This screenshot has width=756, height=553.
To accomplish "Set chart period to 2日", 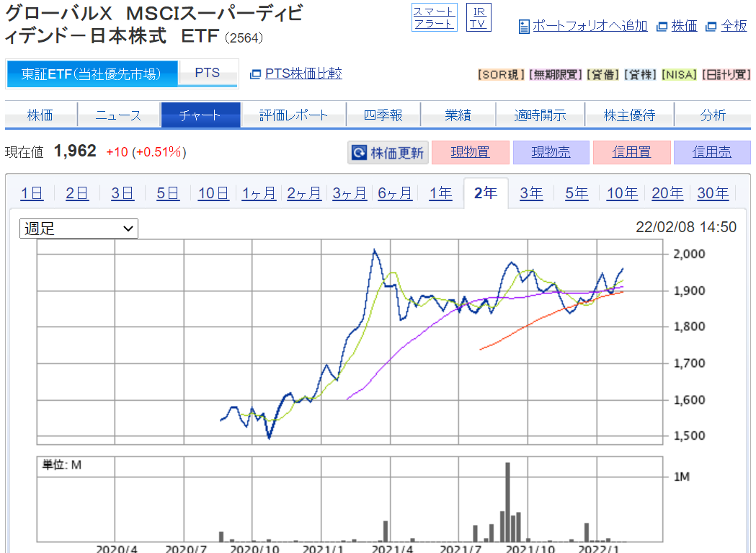I will 77,193.
